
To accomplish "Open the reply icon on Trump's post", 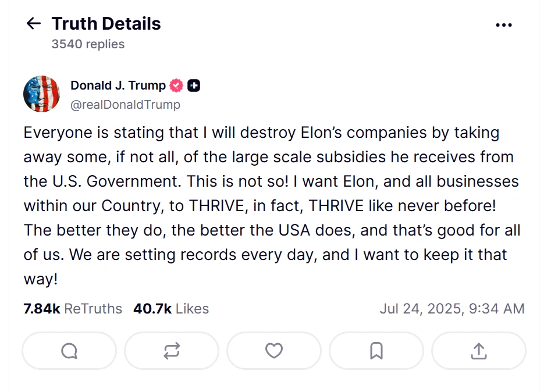I will (x=69, y=351).
